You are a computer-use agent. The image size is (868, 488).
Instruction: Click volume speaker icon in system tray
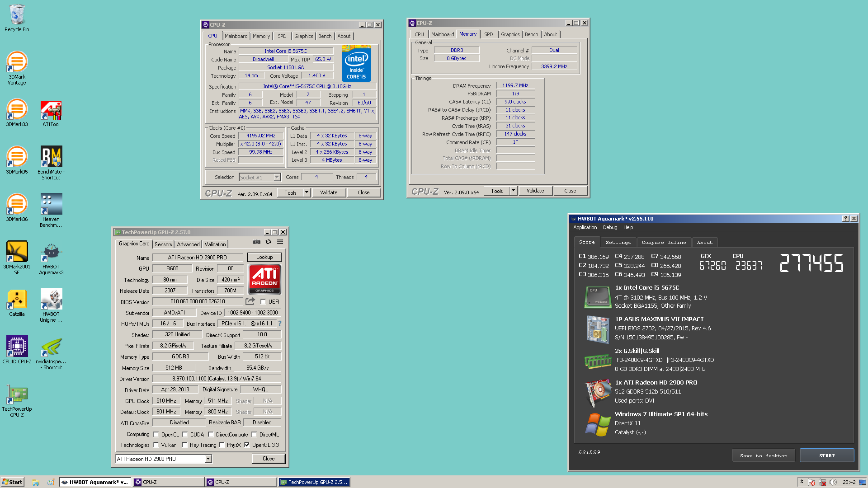pyautogui.click(x=833, y=482)
